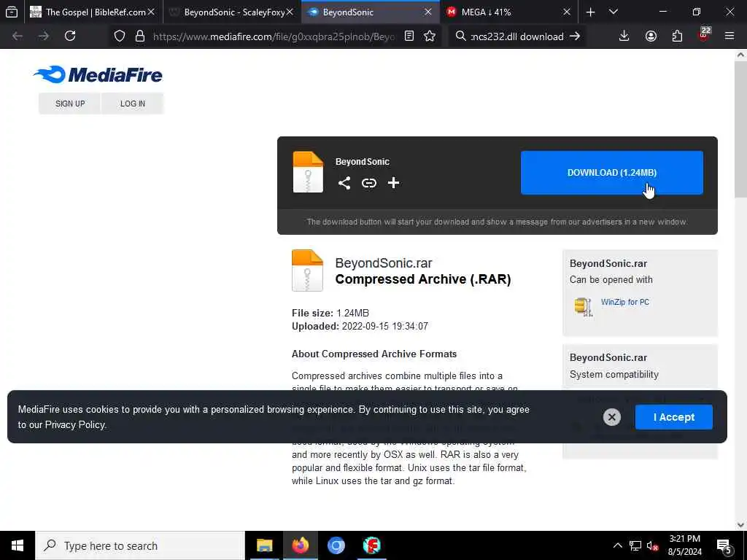Screen dimensions: 747x560
Task: Click the page vertical scrollbar thumb
Action: click(740, 128)
